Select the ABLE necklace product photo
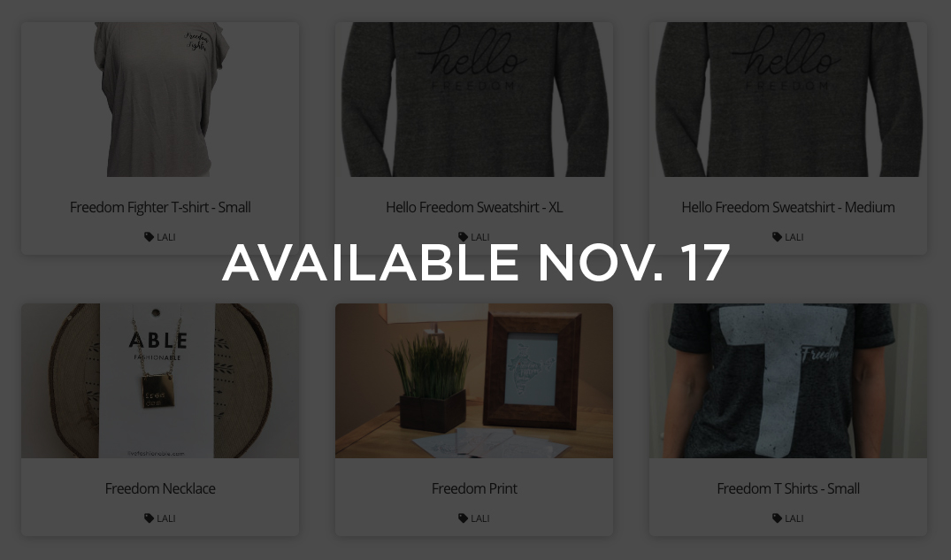The image size is (951, 560). 160,381
